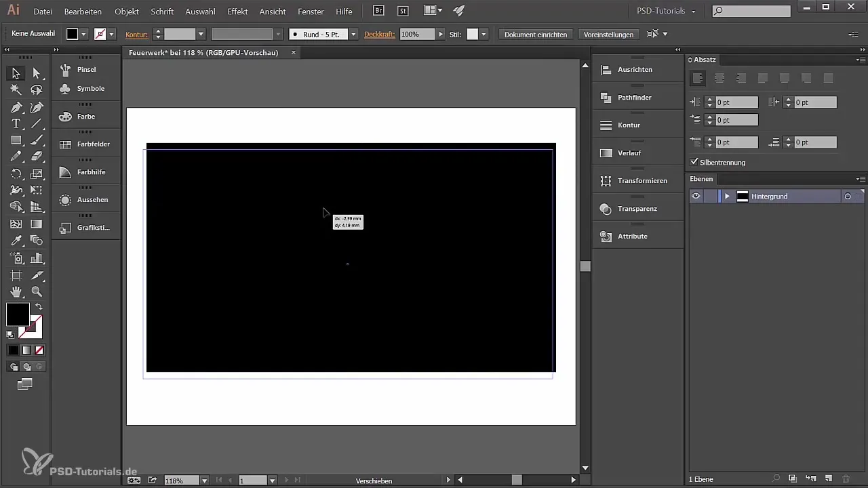Open the PSD-Tutorials workspace dropdown
868x488 pixels.
667,11
